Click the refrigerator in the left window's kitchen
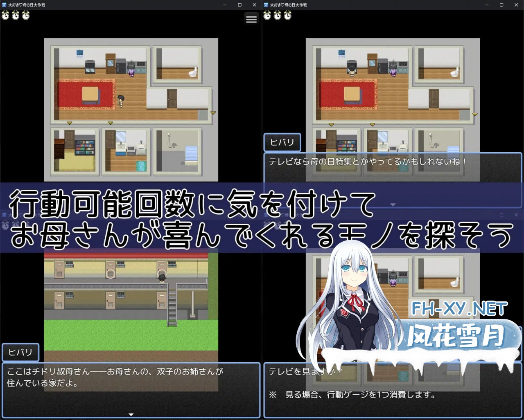Viewport: 524px width, 420px height. click(121, 66)
